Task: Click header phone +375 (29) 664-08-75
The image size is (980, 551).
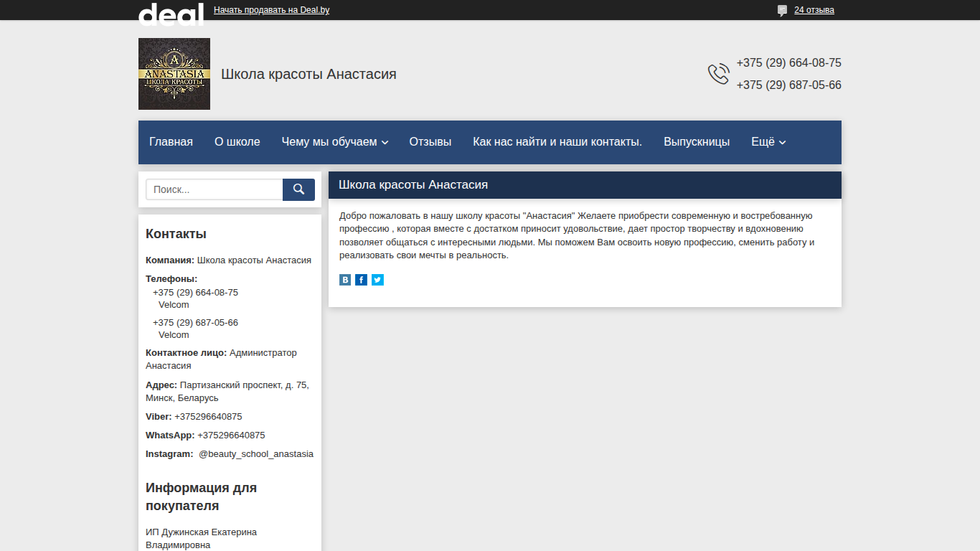Action: point(789,63)
